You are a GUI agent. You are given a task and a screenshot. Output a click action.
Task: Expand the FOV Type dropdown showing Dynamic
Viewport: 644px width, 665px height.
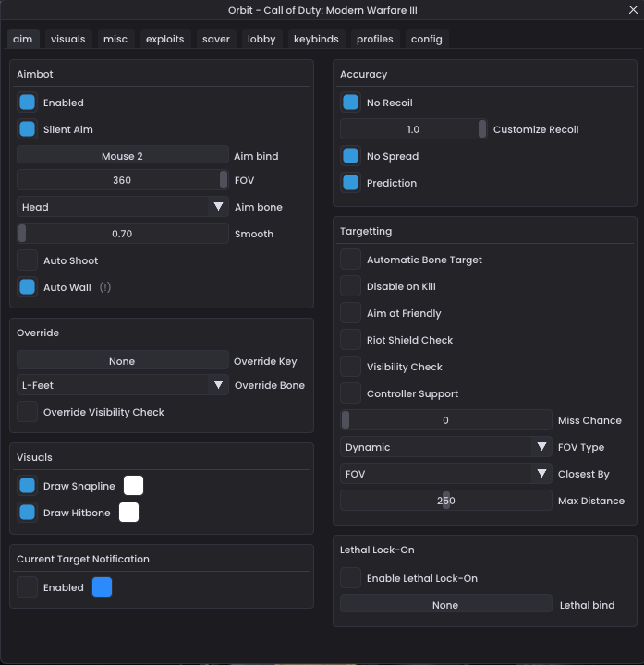click(x=446, y=447)
